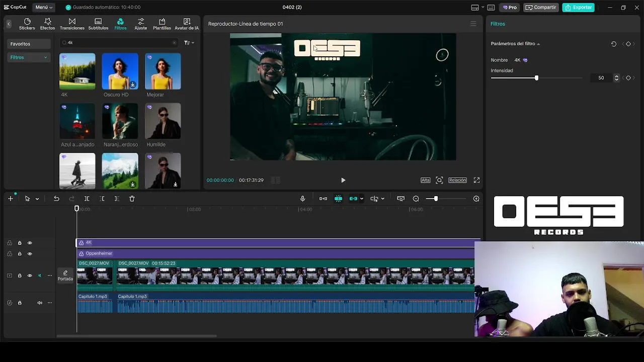Click the timeline zoom slider handle

[x=436, y=199]
